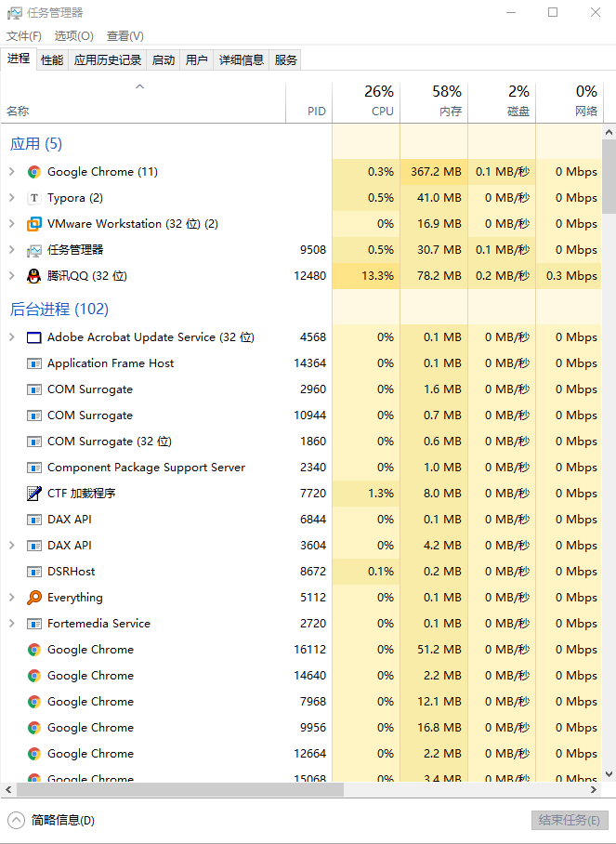Click the horizontal scrollbar left arrow

pos(8,790)
